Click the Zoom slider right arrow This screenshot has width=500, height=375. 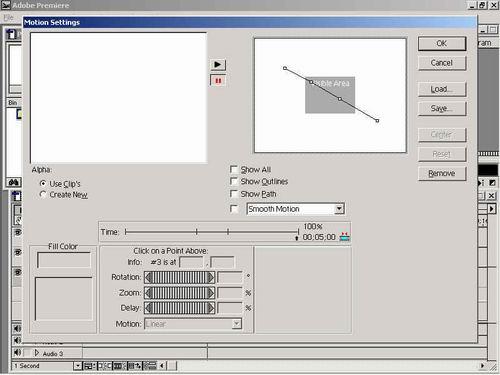(x=211, y=293)
